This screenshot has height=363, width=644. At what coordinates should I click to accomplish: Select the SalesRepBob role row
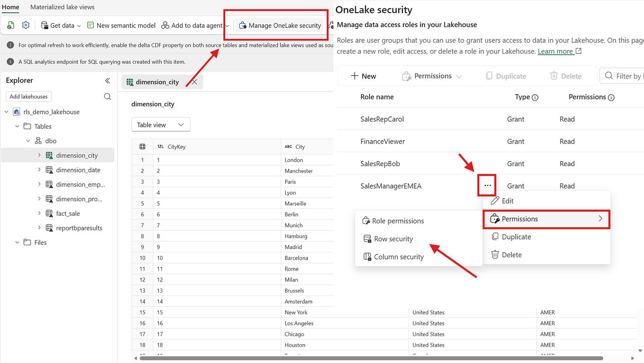(490, 164)
